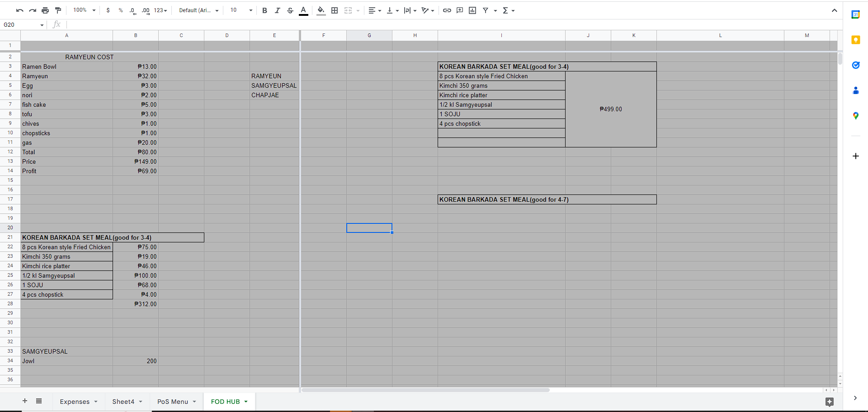This screenshot has height=412, width=868.
Task: Get add-ons with the plus icon
Action: pos(855,156)
